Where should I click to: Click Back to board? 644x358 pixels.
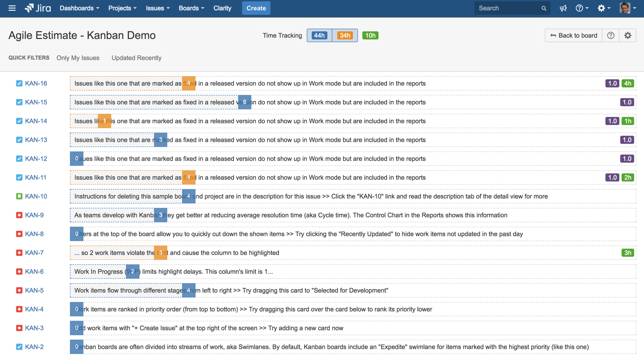(574, 35)
